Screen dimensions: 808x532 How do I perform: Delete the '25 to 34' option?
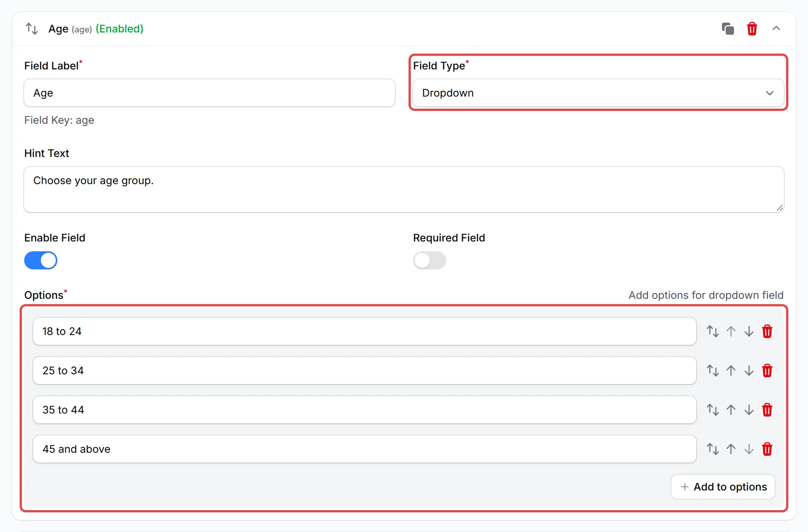coord(767,371)
